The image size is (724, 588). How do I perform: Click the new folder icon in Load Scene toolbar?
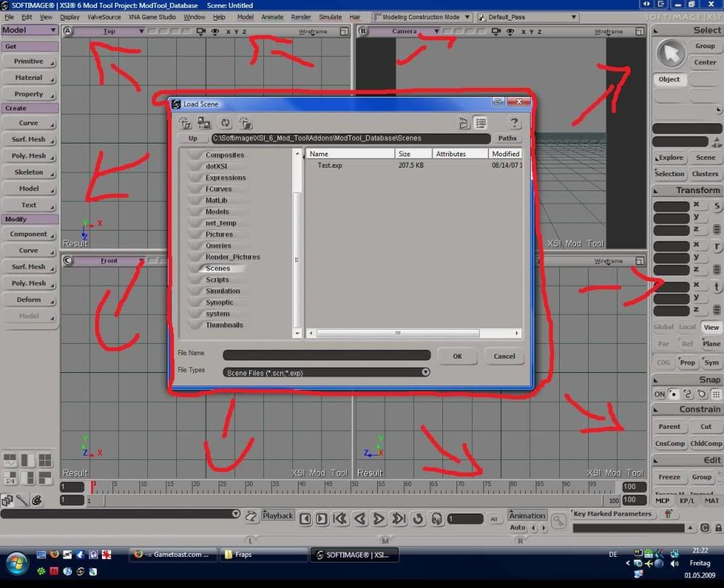coord(245,123)
